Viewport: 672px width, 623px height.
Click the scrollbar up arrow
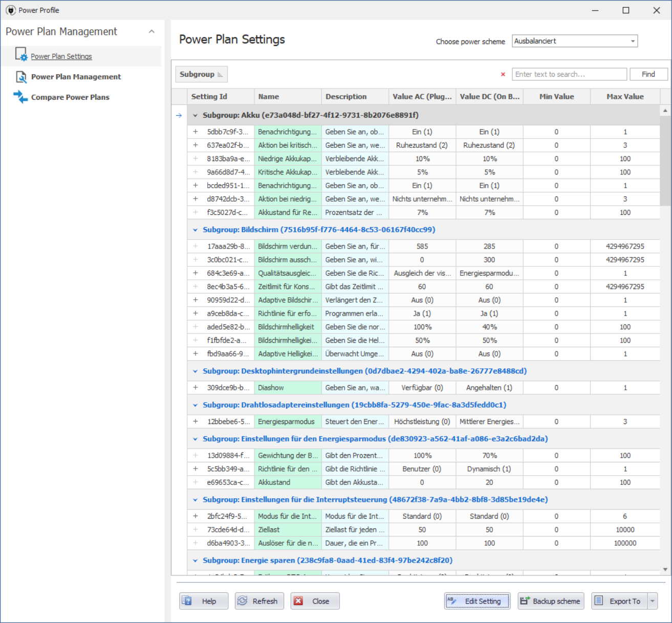coord(665,110)
